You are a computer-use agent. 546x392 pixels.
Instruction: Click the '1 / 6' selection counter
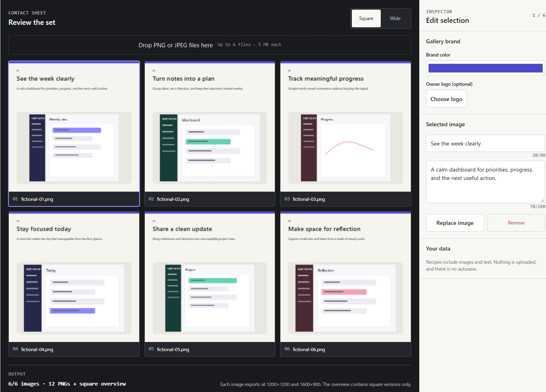click(539, 16)
